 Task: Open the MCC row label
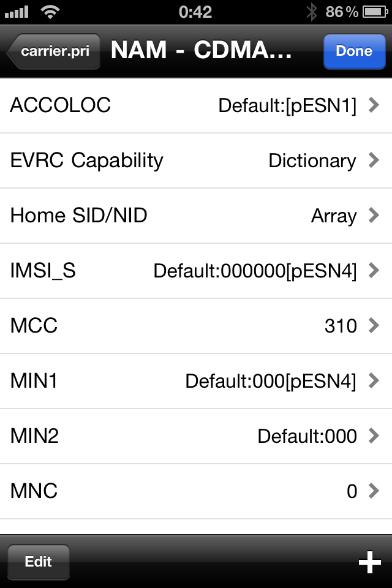(x=34, y=325)
